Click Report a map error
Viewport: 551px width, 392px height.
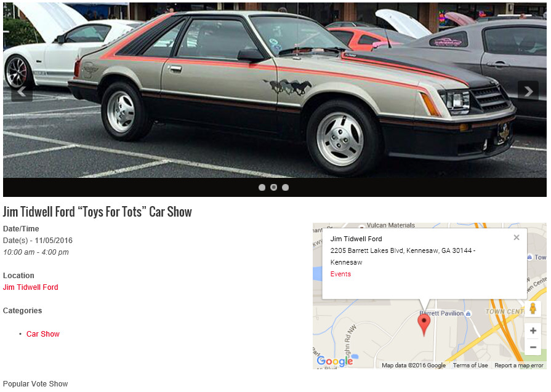tap(518, 366)
